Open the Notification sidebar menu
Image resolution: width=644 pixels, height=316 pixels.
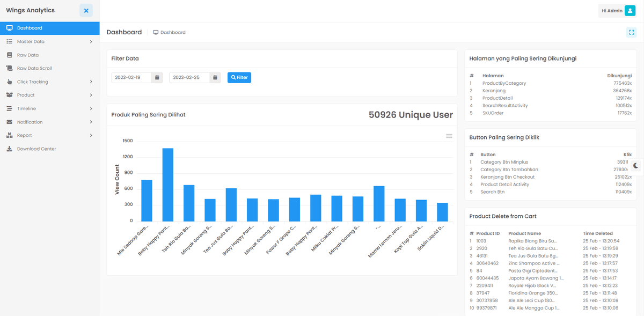30,122
